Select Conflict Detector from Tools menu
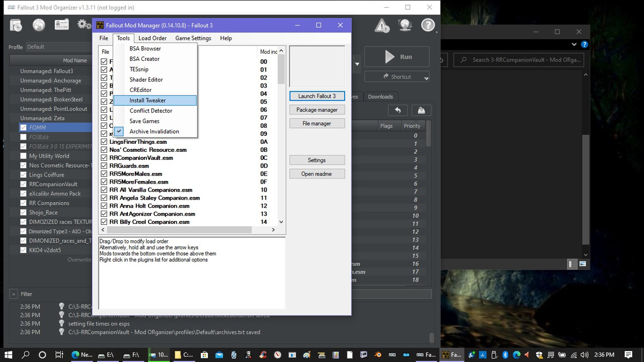This screenshot has height=362, width=644. coord(155,111)
